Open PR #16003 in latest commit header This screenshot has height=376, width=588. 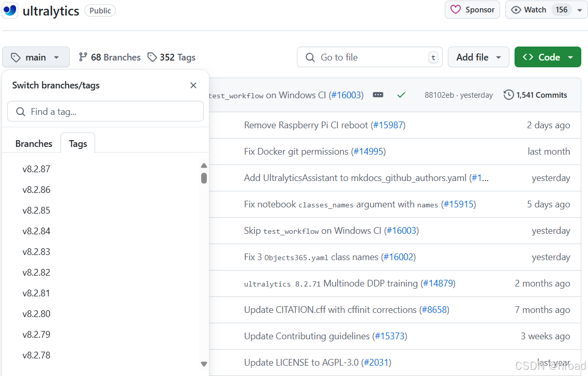click(x=346, y=95)
